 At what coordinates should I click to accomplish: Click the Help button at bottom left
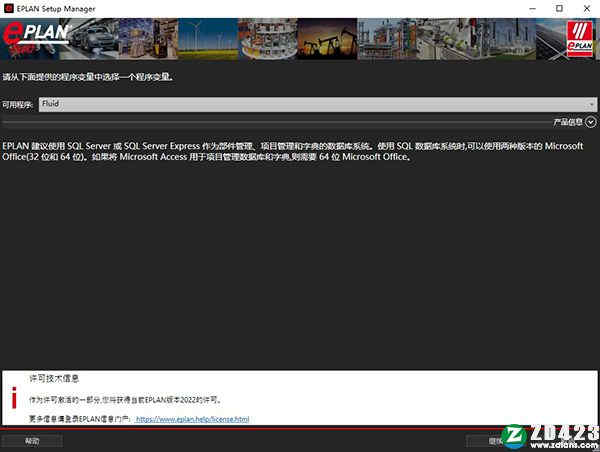(32, 441)
